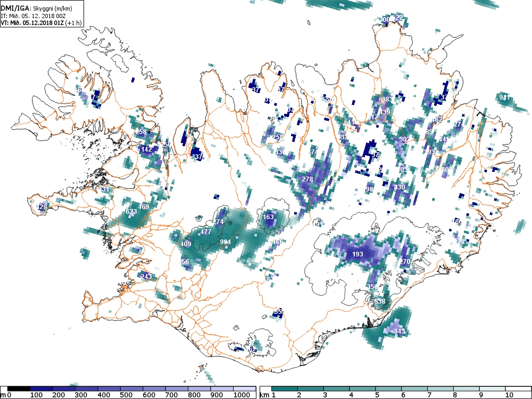Select the value 274 near the ice cap
532x399 pixels.
[218, 222]
